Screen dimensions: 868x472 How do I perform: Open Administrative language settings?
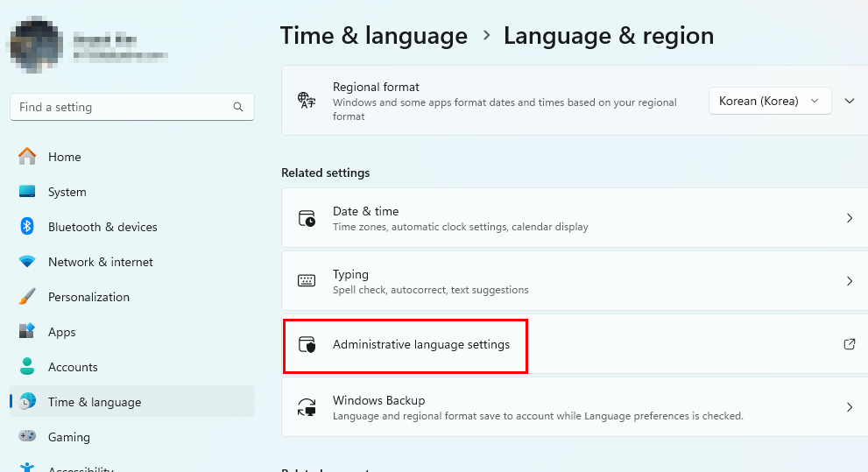(x=575, y=344)
